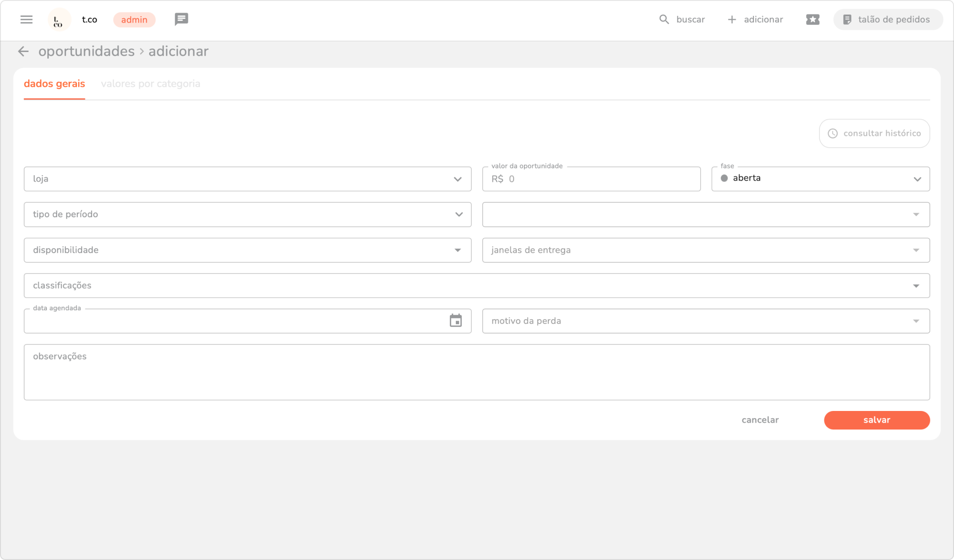Click the cancelar button
The image size is (954, 560).
click(x=760, y=420)
